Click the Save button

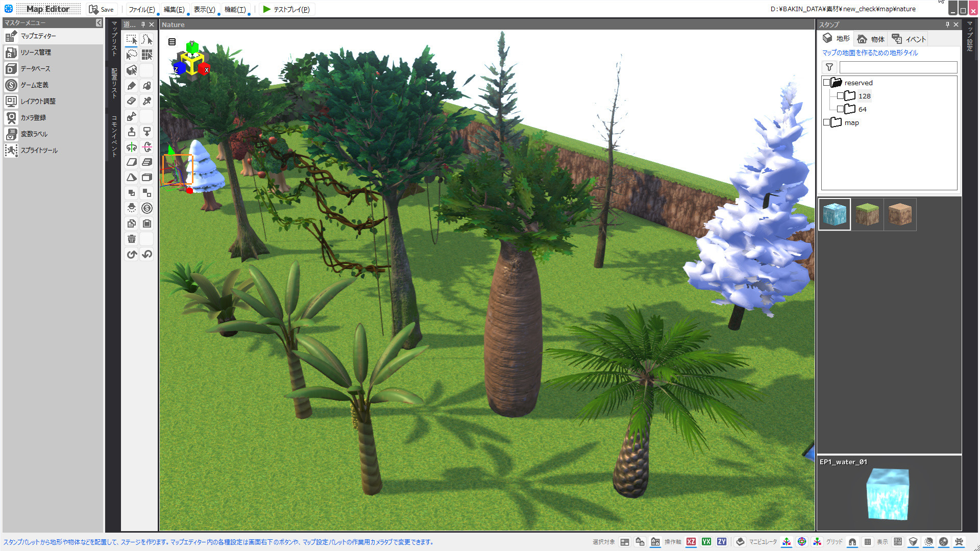coord(102,9)
